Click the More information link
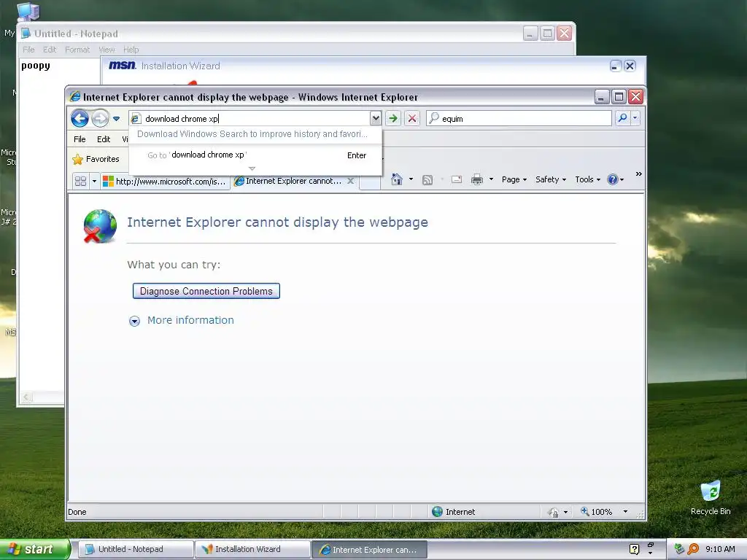The width and height of the screenshot is (747, 560). pyautogui.click(x=190, y=320)
